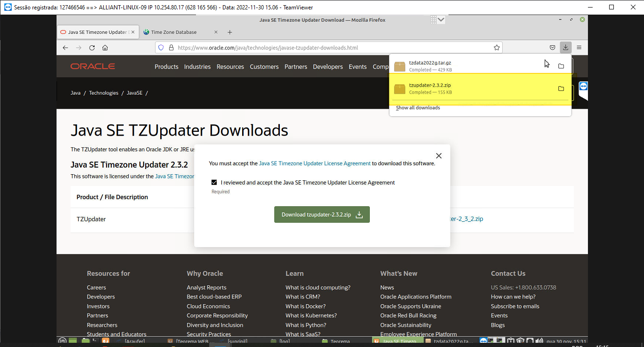Close the license agreement dialog
The image size is (644, 347).
click(439, 156)
